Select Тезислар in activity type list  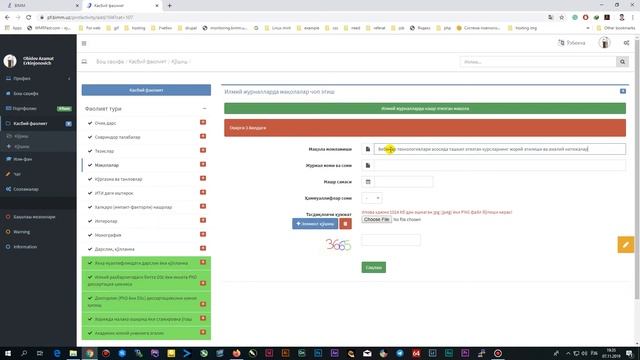pyautogui.click(x=104, y=151)
